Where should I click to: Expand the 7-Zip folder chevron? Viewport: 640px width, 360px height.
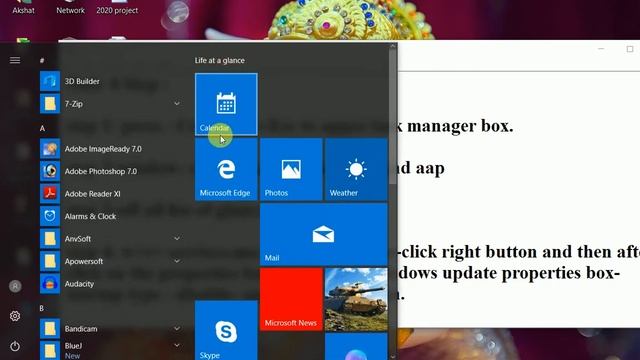[x=177, y=104]
